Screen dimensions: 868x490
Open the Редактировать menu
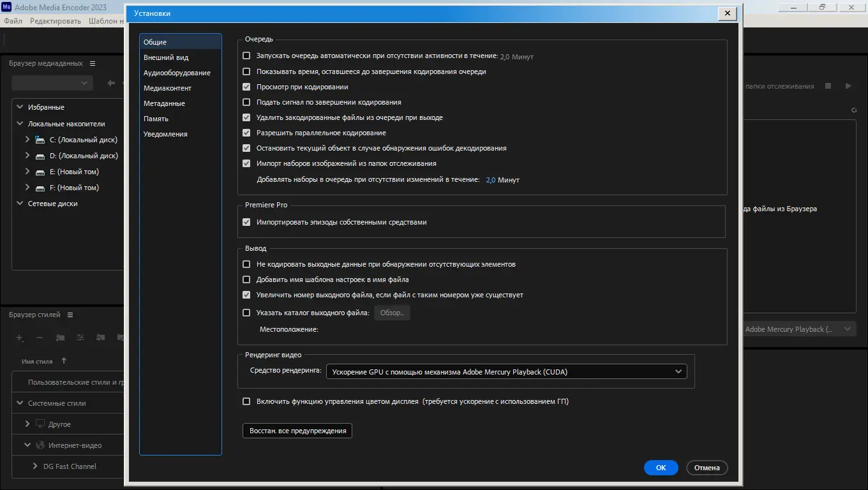(x=56, y=21)
